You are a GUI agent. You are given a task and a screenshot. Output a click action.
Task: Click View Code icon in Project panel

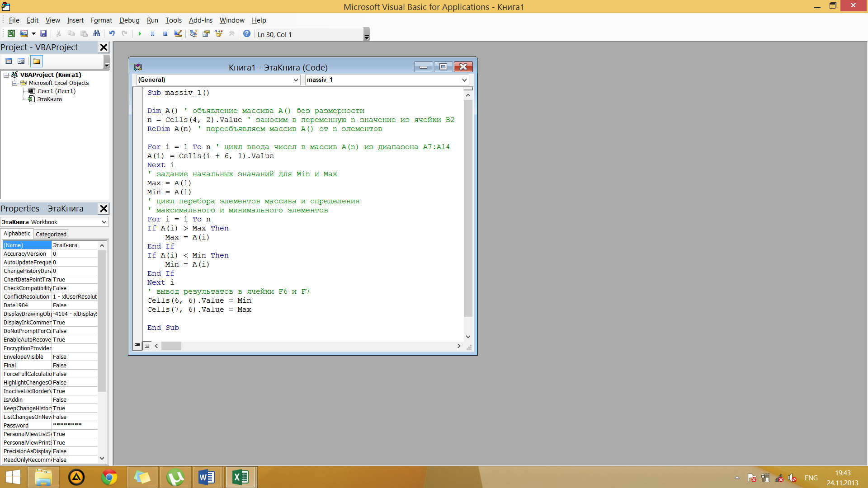(x=9, y=61)
